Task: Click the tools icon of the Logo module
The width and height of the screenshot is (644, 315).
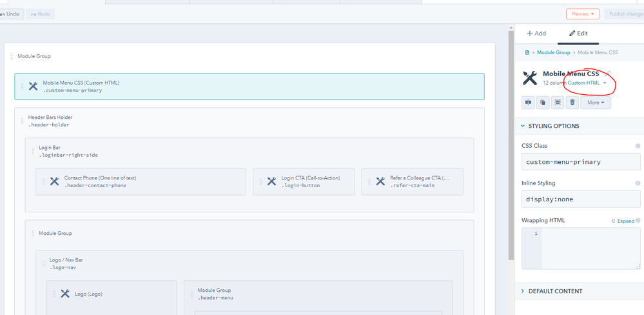Action: click(x=65, y=294)
